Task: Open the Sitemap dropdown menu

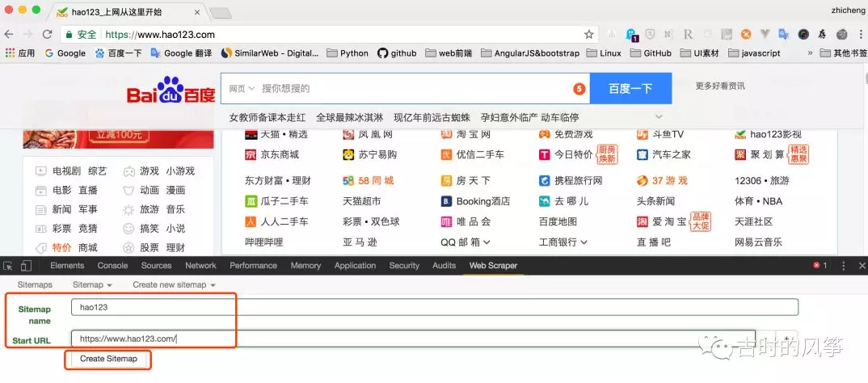Action: [x=92, y=284]
